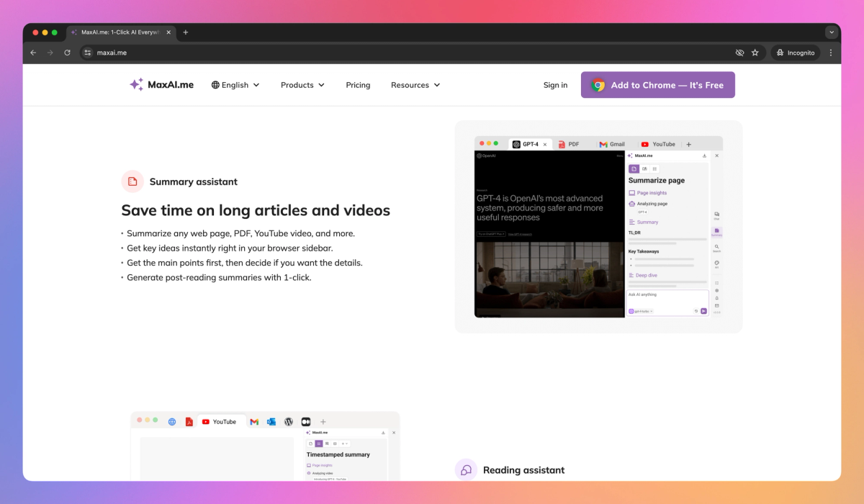
Task: Click the Sign in link
Action: [555, 85]
